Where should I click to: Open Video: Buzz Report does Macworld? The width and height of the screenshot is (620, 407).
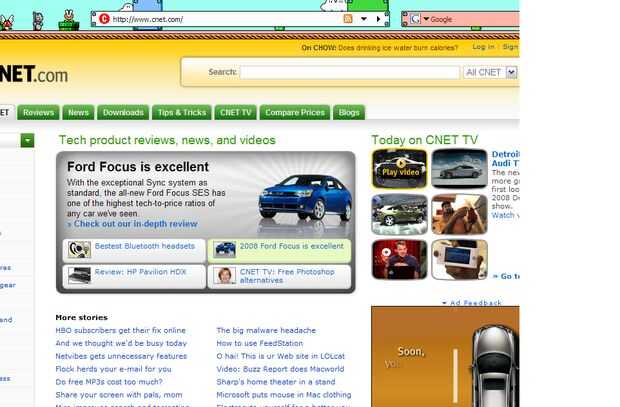coord(280,369)
